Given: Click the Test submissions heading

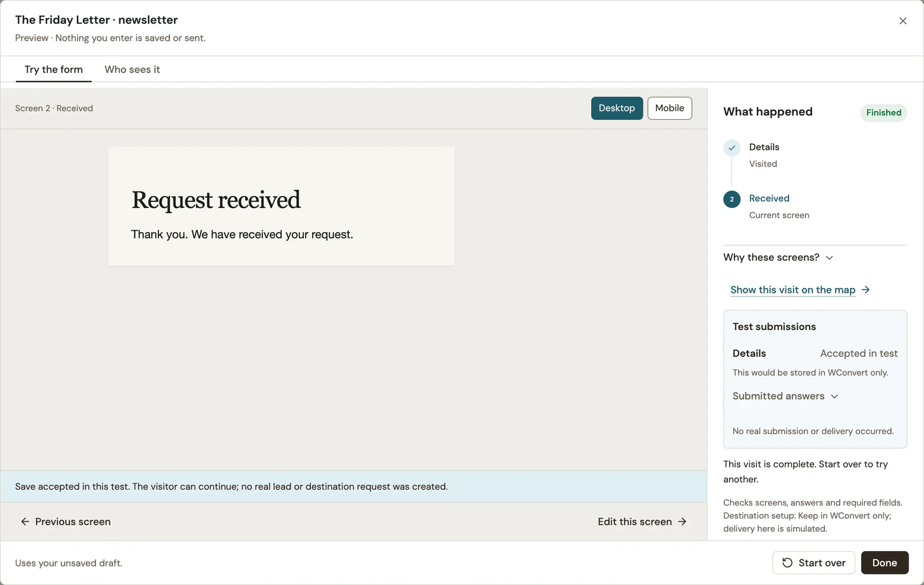Looking at the screenshot, I should [x=774, y=327].
